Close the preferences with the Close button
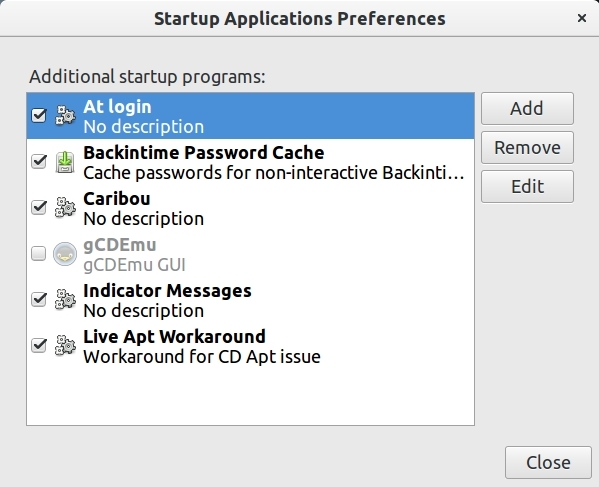This screenshot has width=599, height=487. point(548,463)
